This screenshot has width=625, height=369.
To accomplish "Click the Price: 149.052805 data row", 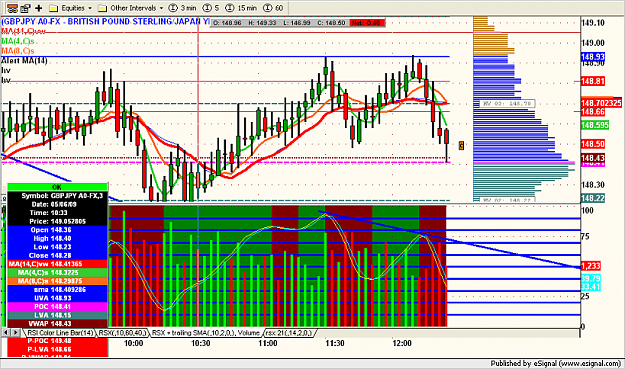I will [57, 221].
